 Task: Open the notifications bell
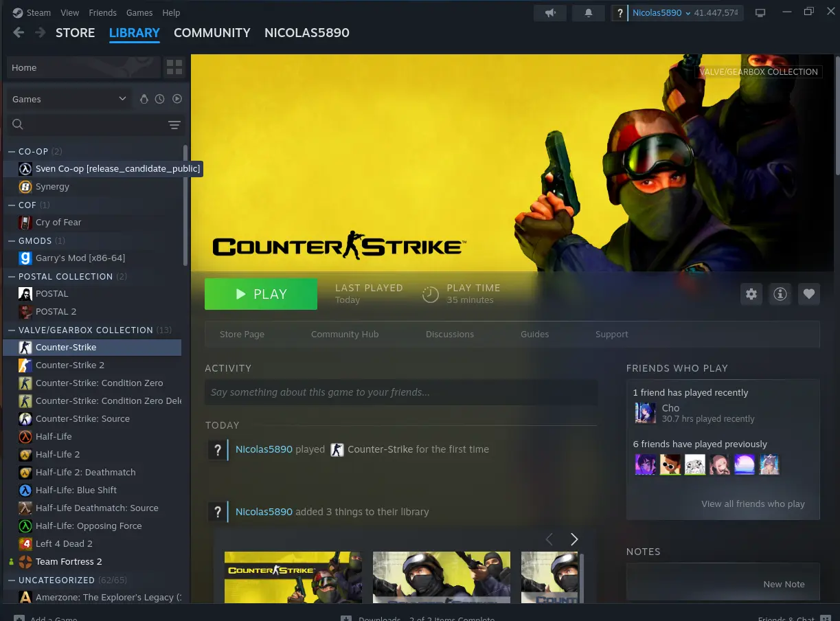click(589, 12)
